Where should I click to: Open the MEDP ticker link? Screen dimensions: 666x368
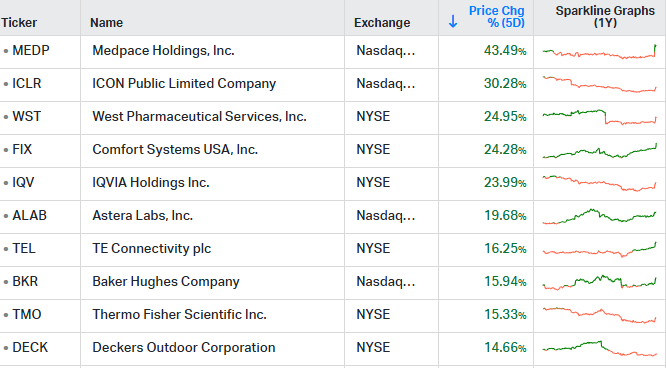(x=31, y=51)
